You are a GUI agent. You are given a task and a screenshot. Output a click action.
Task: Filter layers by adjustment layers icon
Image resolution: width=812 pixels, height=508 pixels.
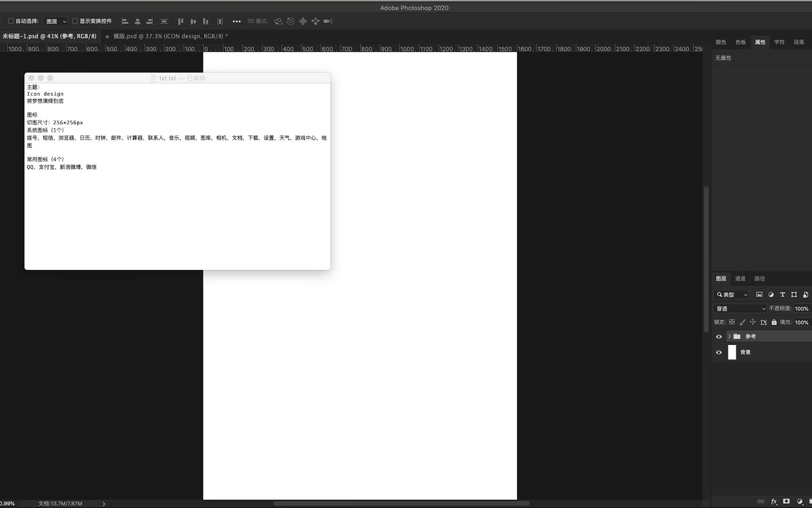click(x=771, y=294)
